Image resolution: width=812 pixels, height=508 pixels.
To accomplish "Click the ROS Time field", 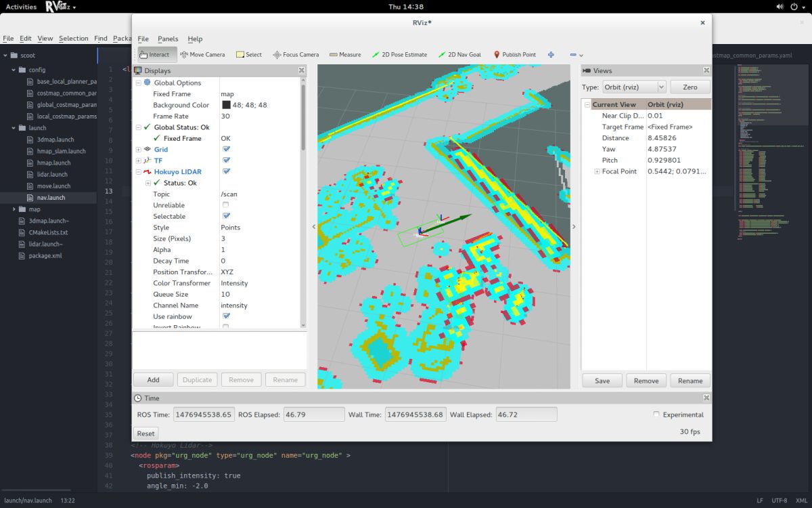I will tap(204, 415).
